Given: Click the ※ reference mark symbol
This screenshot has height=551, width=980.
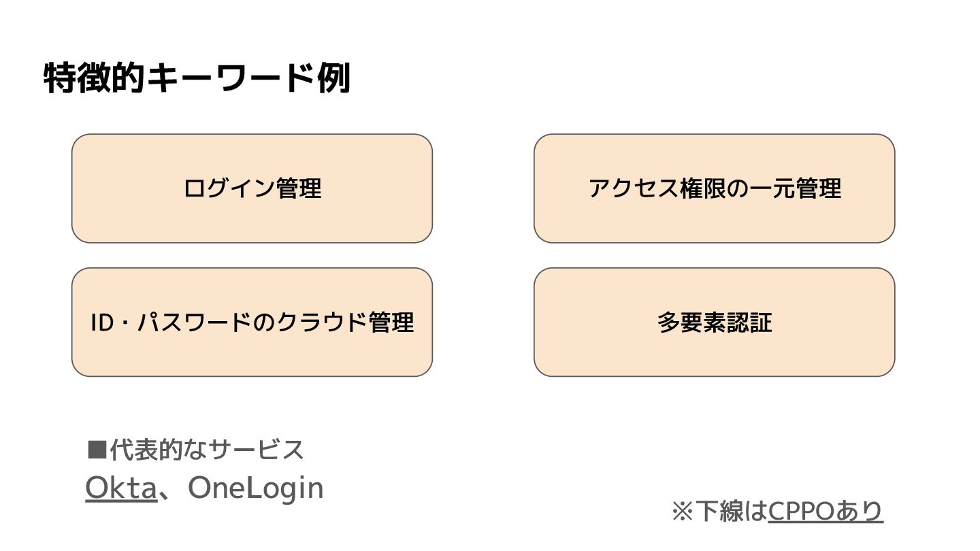Looking at the screenshot, I should (682, 512).
